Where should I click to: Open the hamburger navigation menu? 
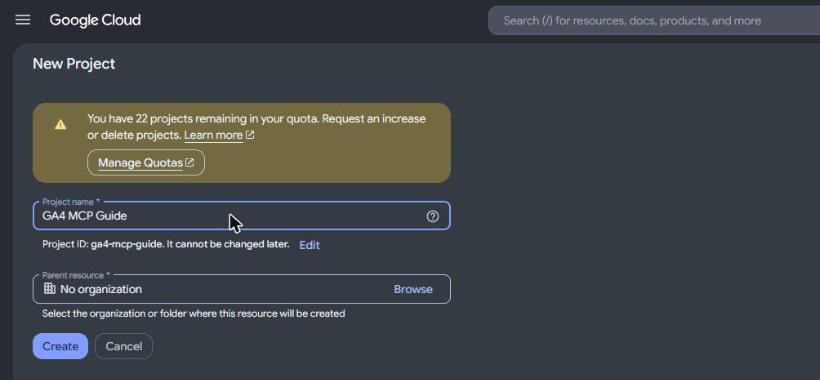tap(23, 20)
